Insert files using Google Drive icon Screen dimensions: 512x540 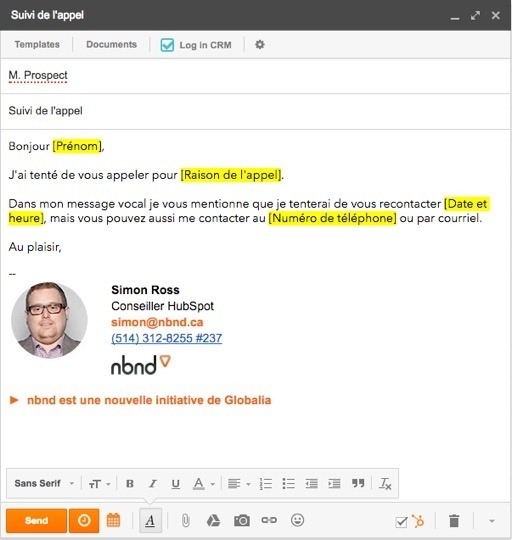[x=213, y=520]
